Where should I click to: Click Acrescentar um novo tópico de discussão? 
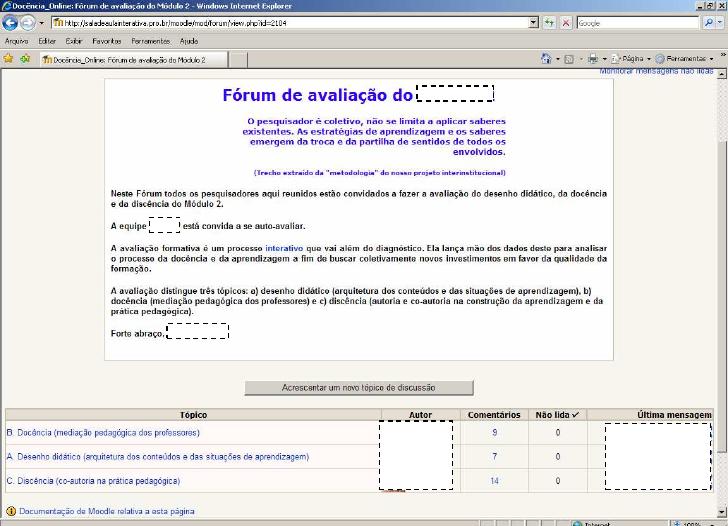357,388
